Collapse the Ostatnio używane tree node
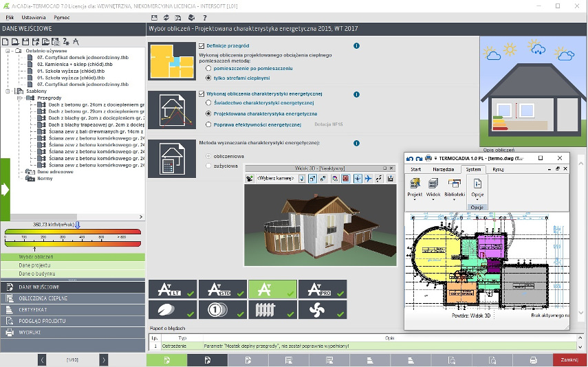Screen dimensions: 588x367 [x=8, y=51]
